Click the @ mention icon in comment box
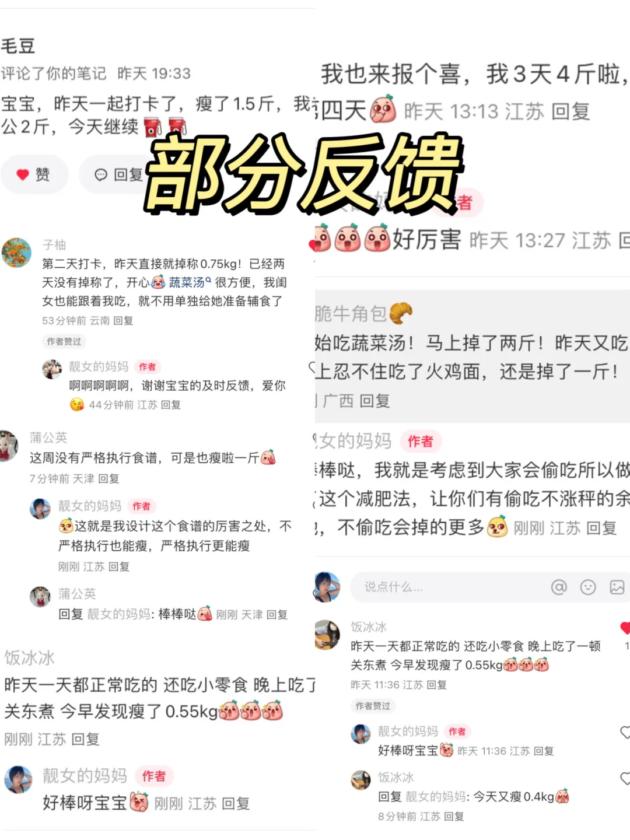This screenshot has width=630, height=840. [x=559, y=587]
